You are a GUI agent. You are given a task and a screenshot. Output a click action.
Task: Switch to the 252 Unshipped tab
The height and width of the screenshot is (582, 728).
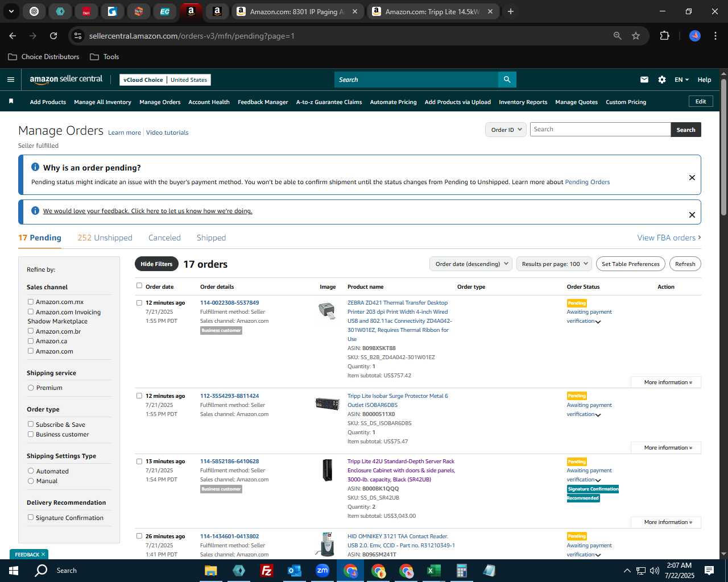(105, 238)
